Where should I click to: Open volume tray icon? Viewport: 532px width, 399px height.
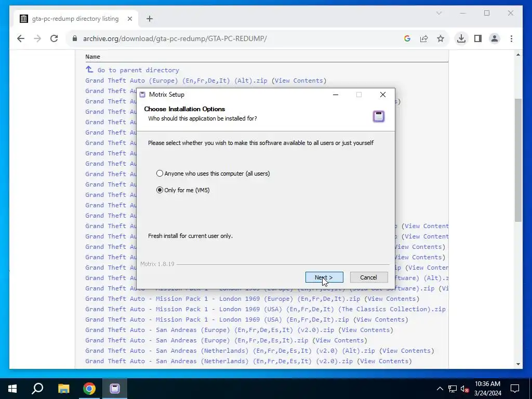pos(464,389)
